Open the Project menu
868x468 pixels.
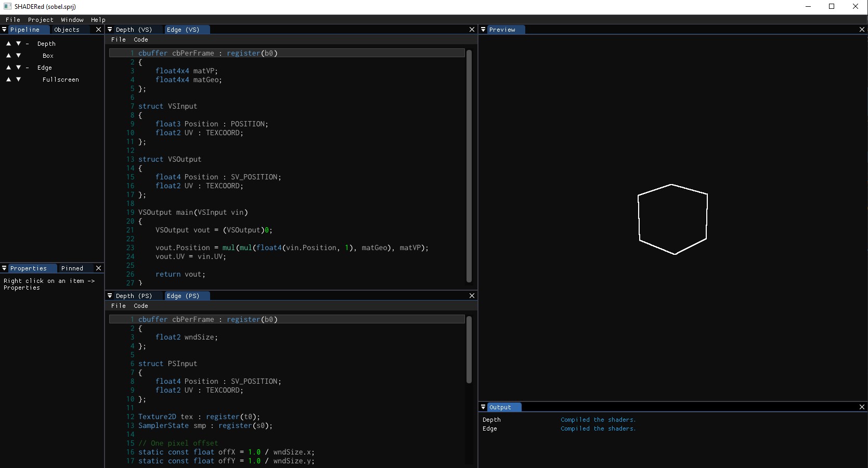(x=41, y=20)
